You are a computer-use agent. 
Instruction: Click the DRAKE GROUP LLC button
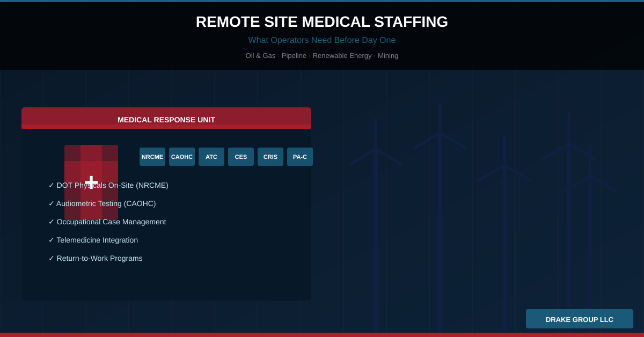click(x=580, y=319)
